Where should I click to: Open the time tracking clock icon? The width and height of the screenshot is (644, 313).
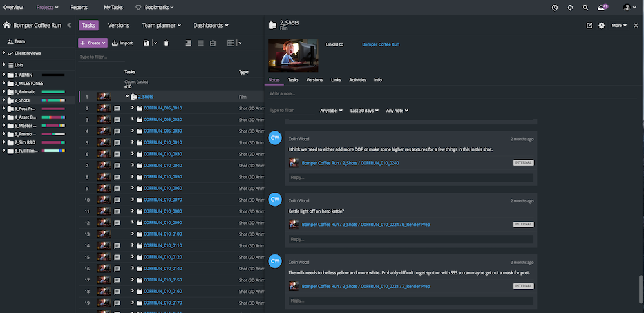click(x=555, y=7)
